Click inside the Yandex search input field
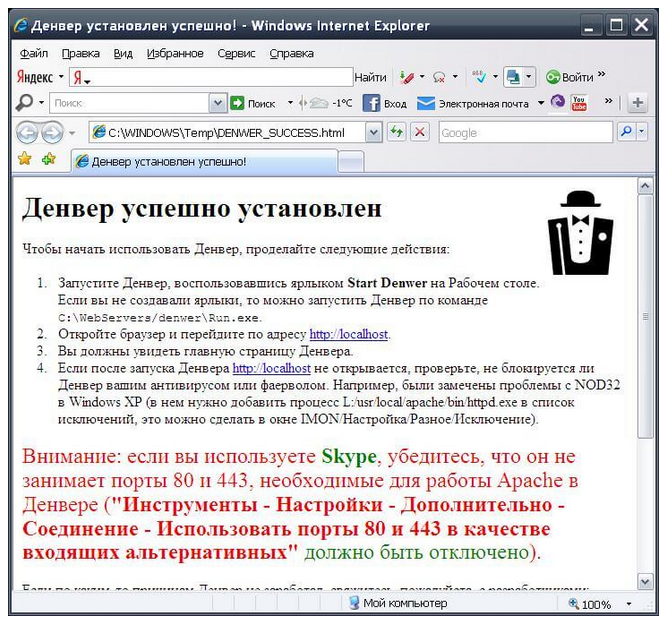 pyautogui.click(x=211, y=77)
